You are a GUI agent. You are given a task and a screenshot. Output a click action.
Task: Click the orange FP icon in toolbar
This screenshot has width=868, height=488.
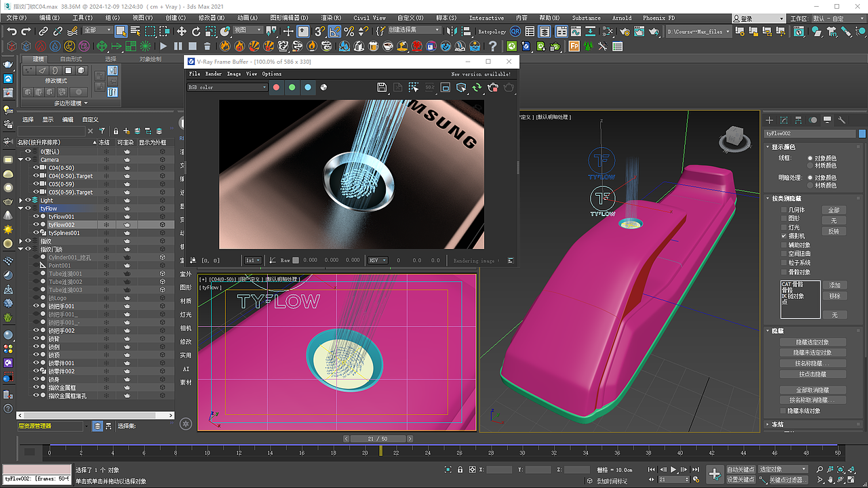click(x=574, y=46)
